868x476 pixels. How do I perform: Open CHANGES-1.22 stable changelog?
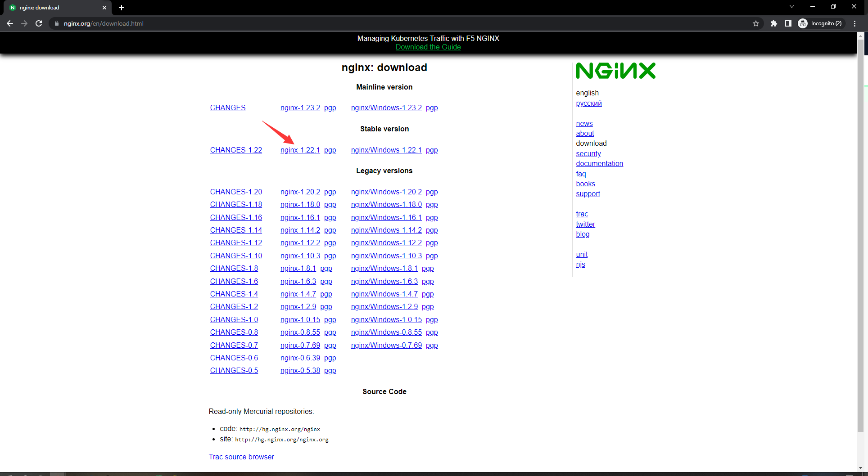coord(236,150)
